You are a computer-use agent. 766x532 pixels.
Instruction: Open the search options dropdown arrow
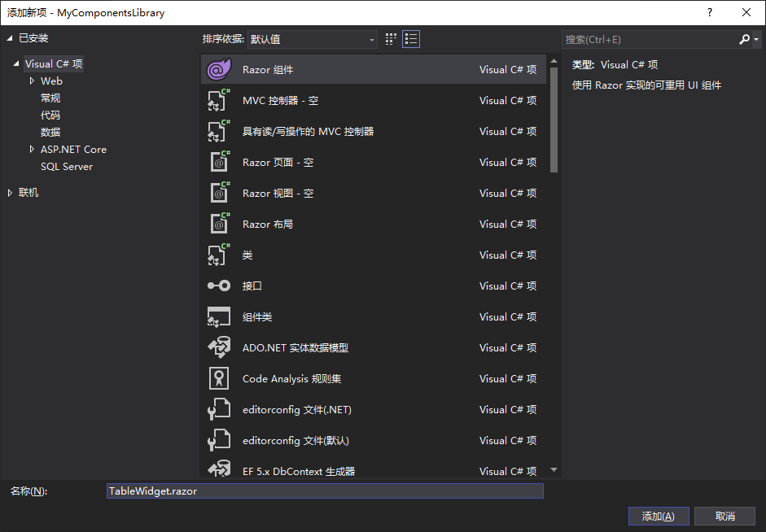pos(756,40)
